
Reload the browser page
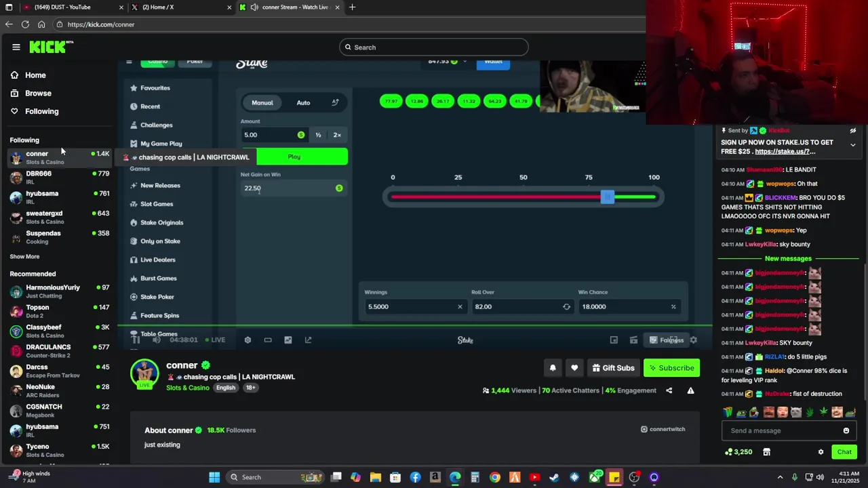click(25, 24)
